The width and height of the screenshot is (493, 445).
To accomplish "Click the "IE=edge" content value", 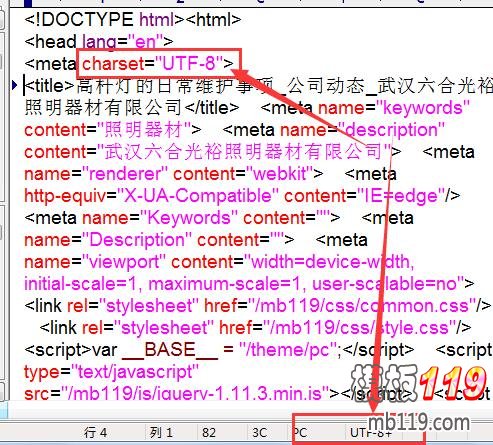I will [x=401, y=196].
